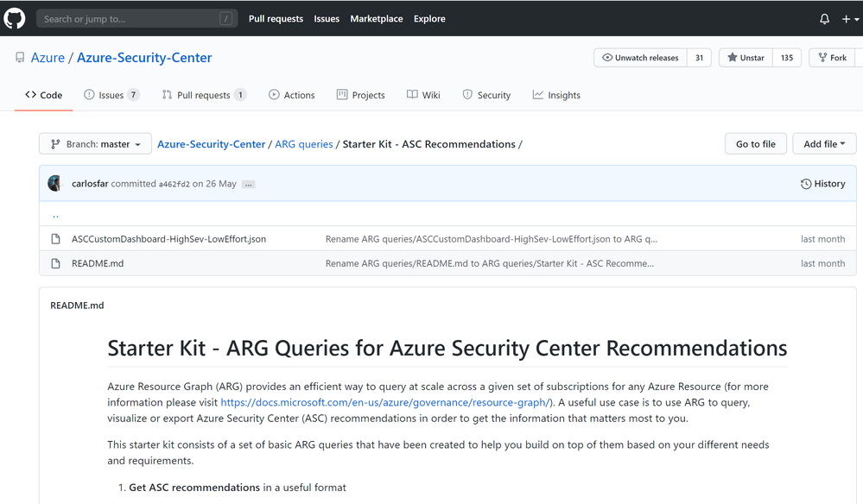Click the README.md header above the preview
863x504 pixels.
point(77,306)
